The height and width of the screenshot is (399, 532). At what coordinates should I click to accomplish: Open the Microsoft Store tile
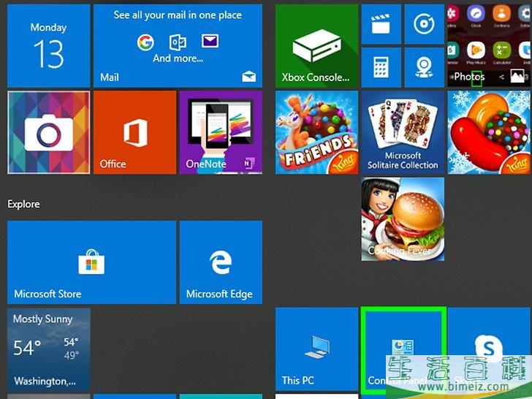(91, 262)
